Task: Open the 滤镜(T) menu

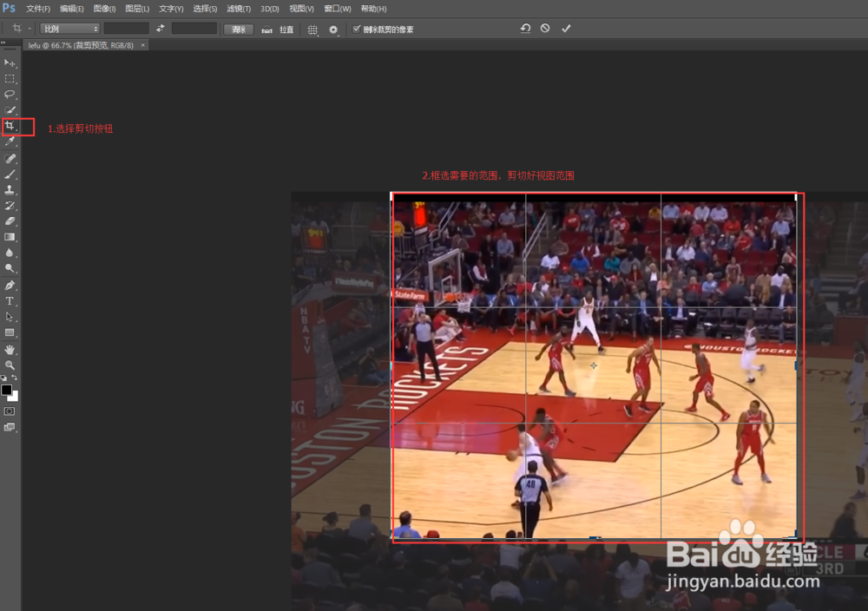Action: 239,9
